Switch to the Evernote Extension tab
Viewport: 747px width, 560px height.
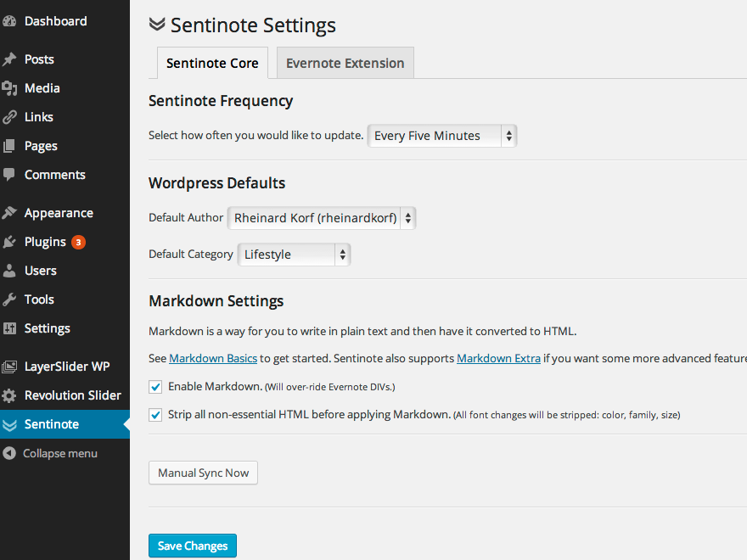tap(345, 63)
